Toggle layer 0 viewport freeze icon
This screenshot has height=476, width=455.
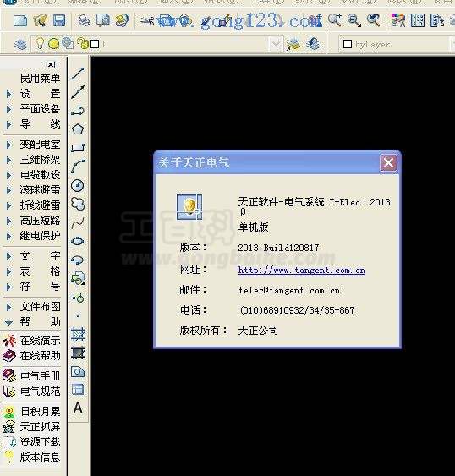[68, 44]
